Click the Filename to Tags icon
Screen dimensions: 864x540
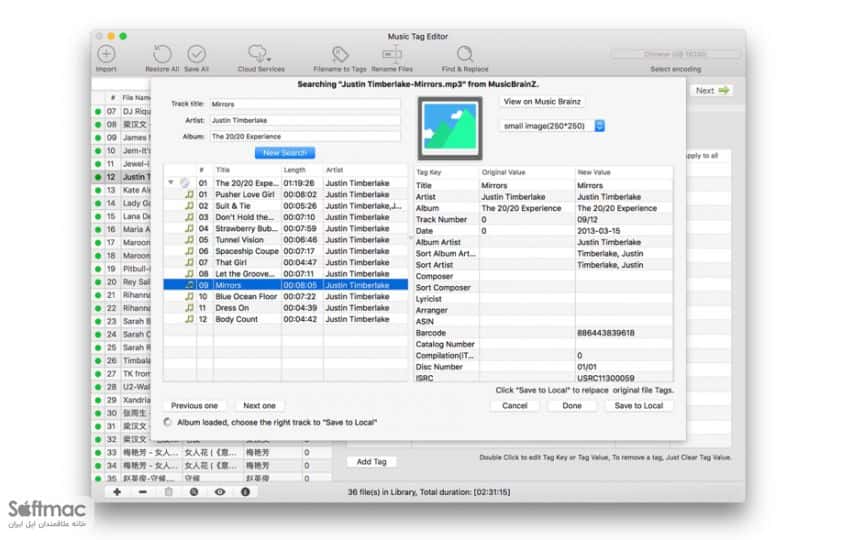340,54
